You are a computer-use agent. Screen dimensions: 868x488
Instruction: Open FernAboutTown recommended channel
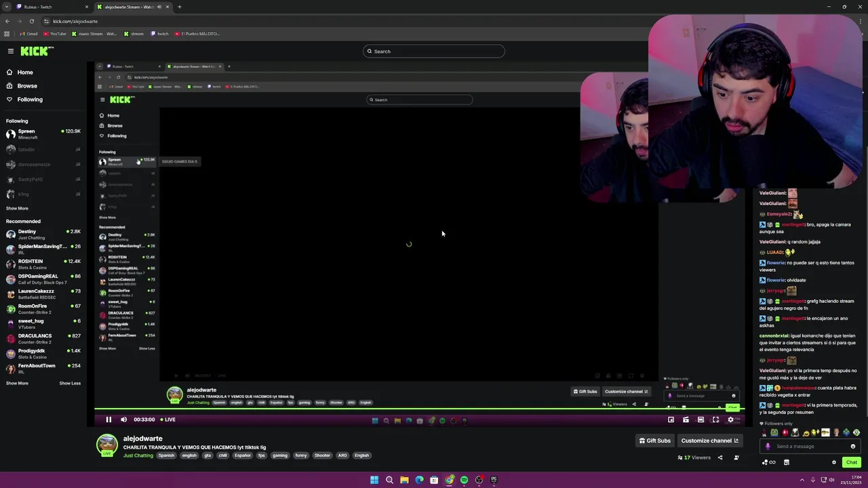43,369
